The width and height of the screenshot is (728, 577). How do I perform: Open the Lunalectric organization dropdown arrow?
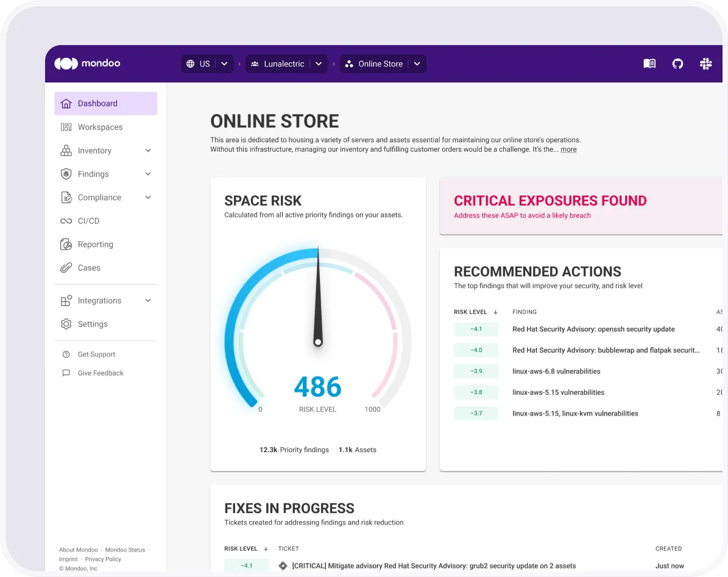[319, 63]
